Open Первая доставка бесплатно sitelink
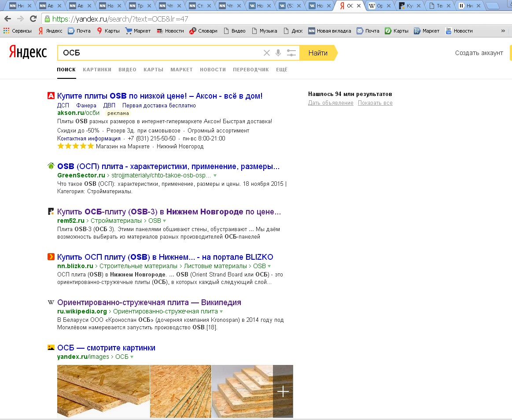This screenshot has width=512, height=420. point(159,105)
